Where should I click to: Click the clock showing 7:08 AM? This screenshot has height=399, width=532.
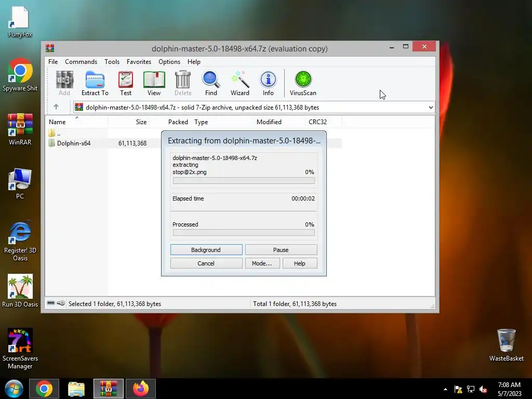[509, 385]
